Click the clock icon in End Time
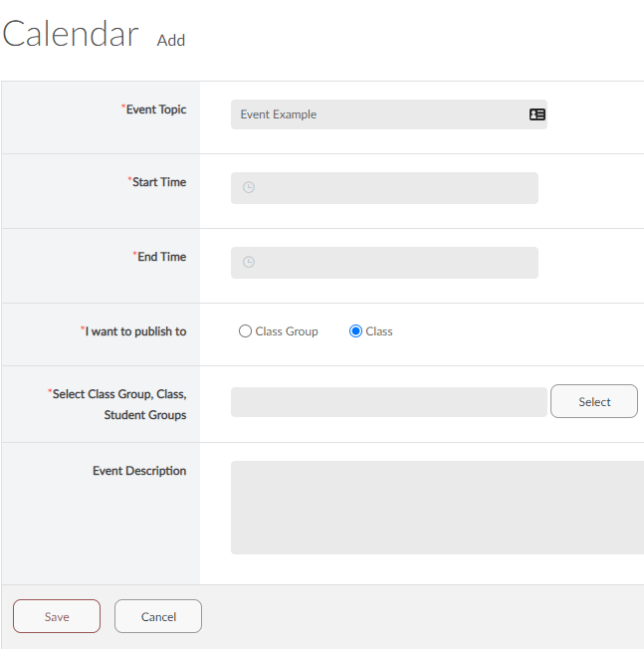 point(248,262)
